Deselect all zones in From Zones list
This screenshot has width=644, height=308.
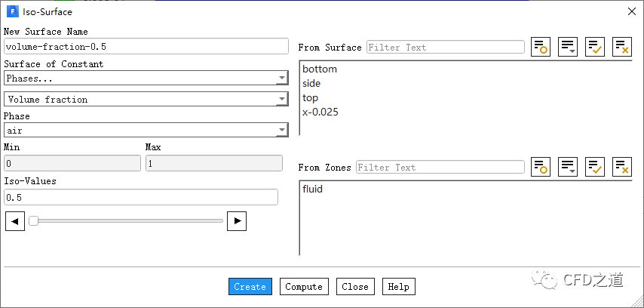[x=621, y=167]
